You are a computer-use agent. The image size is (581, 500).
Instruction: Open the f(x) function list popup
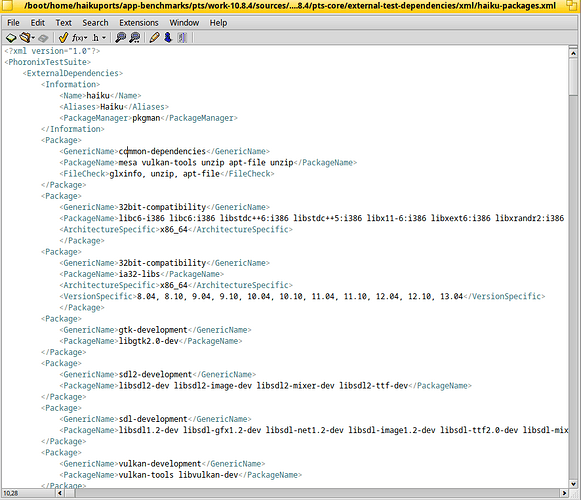point(79,38)
